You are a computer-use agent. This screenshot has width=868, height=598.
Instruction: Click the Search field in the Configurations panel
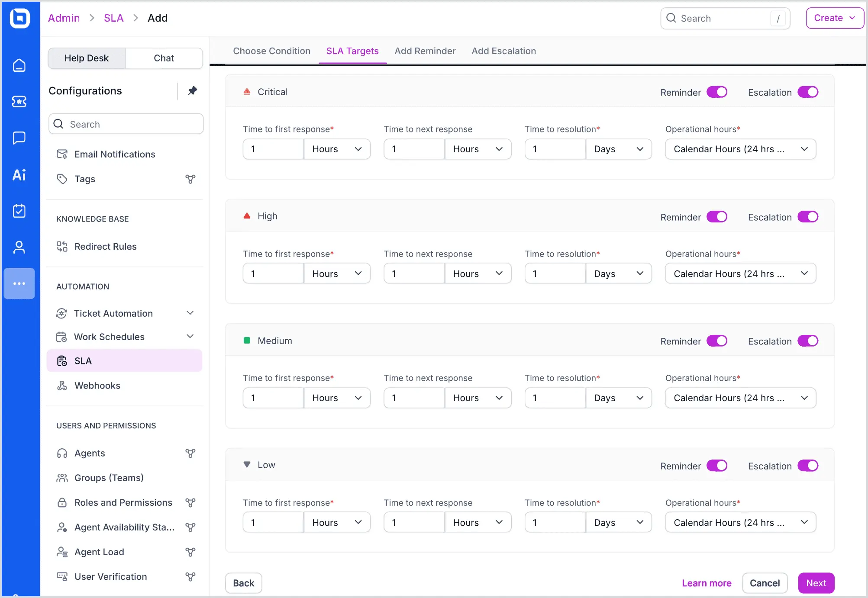click(126, 124)
